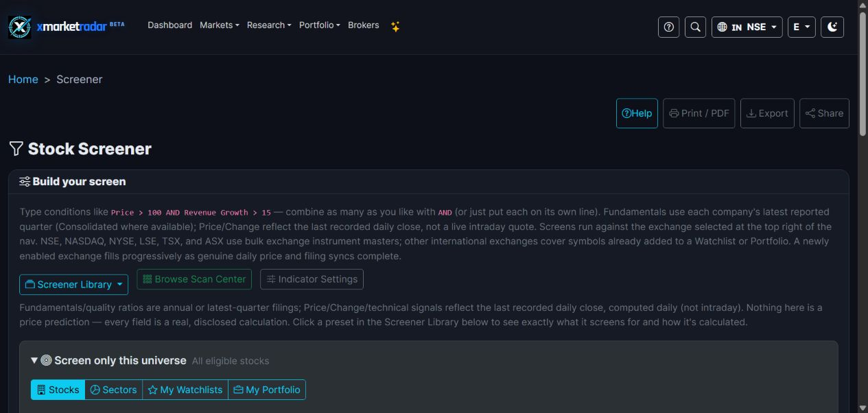
Task: Switch to the My Watchlists tab
Action: coord(185,390)
